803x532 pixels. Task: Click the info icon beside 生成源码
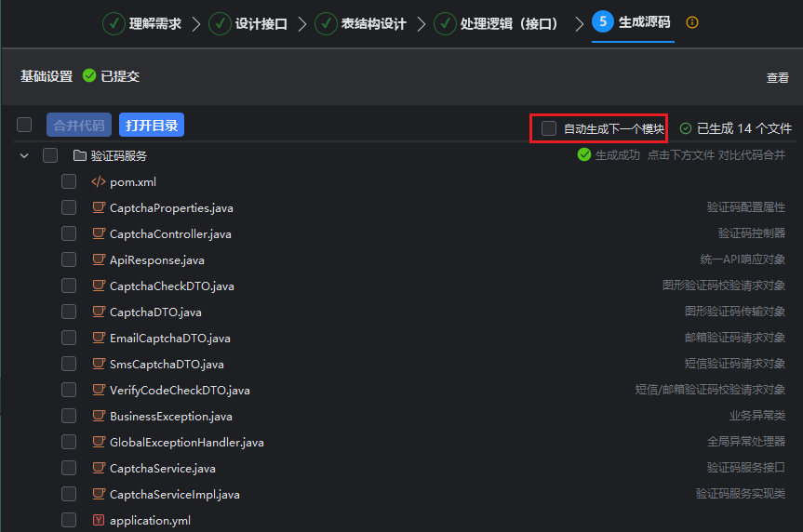(x=691, y=22)
